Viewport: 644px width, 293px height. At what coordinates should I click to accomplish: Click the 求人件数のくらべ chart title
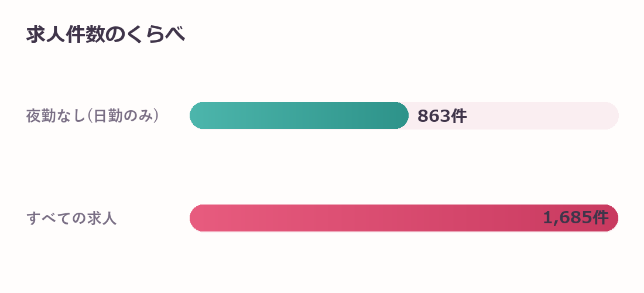105,34
